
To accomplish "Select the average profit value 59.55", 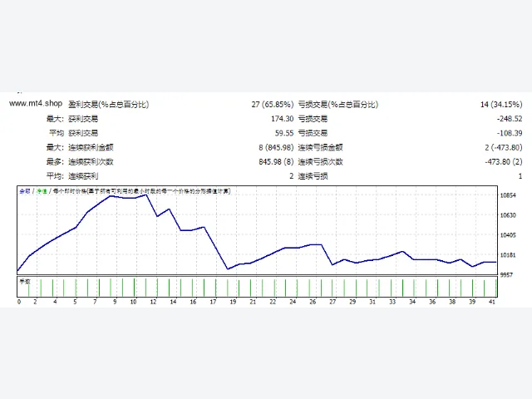I will tap(284, 133).
